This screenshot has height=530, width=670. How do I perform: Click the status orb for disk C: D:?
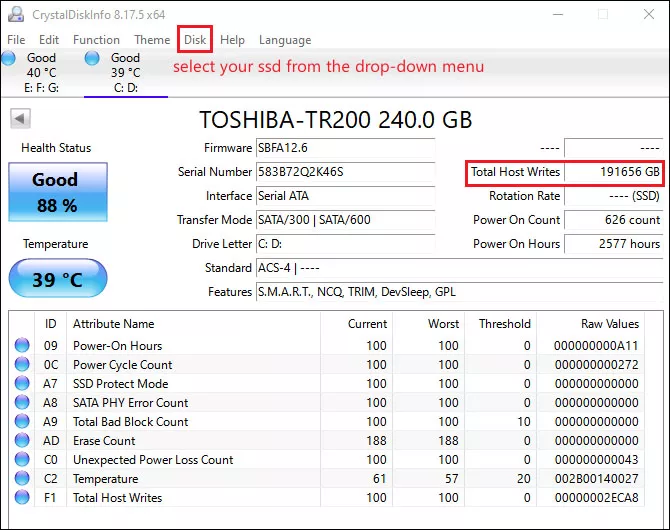92,58
